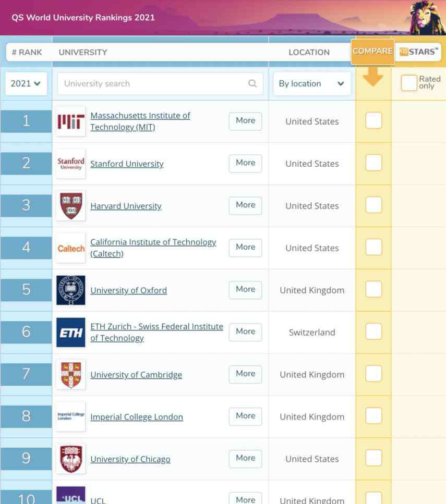
Task: Click the QS lion mascot image
Action: 427,18
